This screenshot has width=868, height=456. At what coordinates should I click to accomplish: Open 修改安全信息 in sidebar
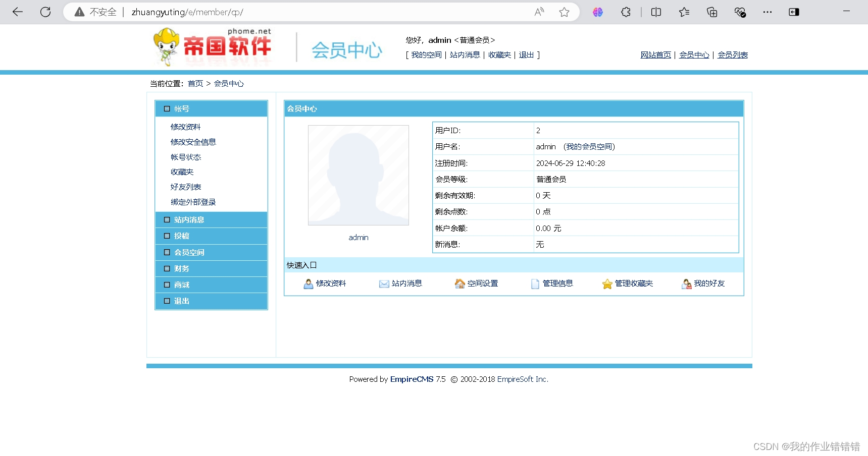click(x=193, y=142)
